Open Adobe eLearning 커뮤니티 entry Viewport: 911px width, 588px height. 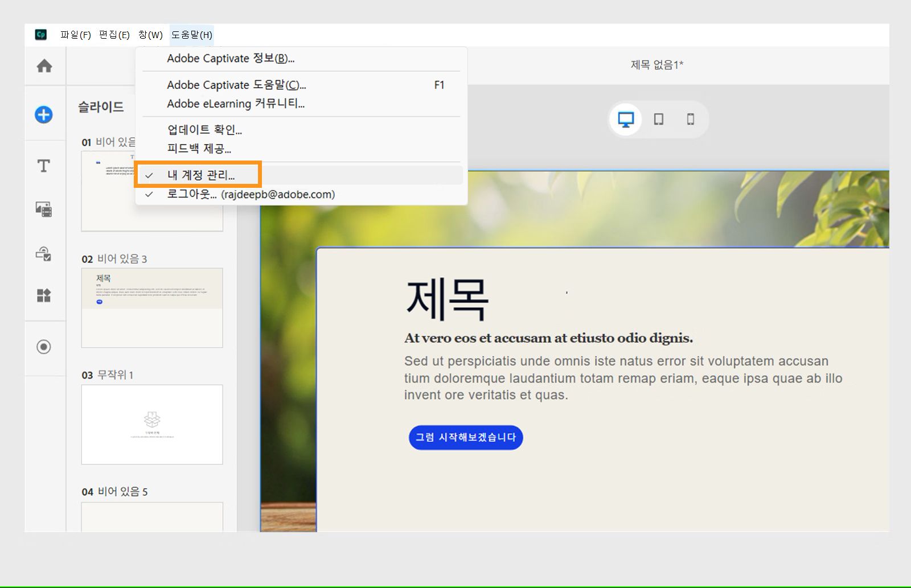click(301, 104)
